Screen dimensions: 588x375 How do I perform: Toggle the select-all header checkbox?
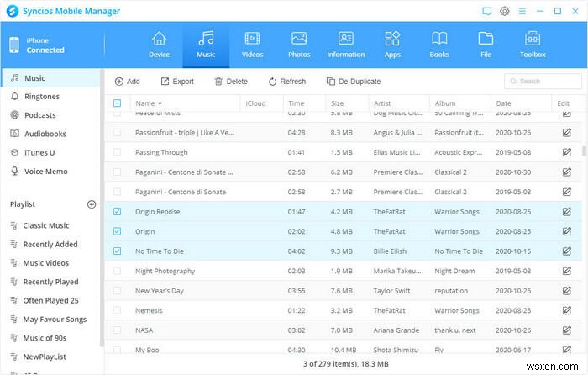[x=117, y=103]
